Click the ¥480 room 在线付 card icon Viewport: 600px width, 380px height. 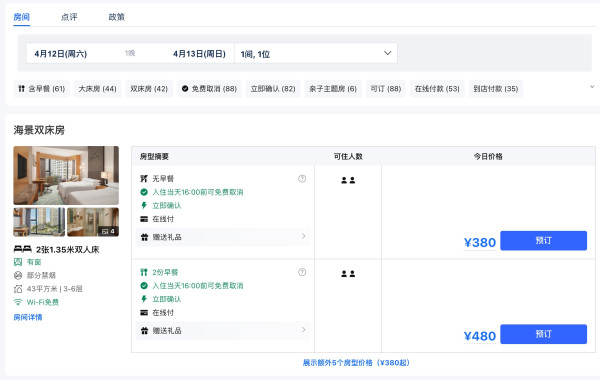click(x=144, y=313)
